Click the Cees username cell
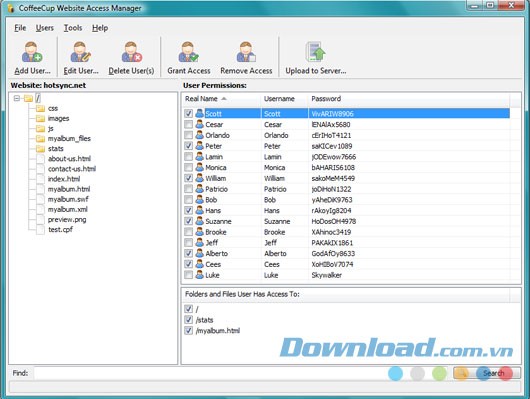Image resolution: width=530 pixels, height=399 pixels. point(272,264)
